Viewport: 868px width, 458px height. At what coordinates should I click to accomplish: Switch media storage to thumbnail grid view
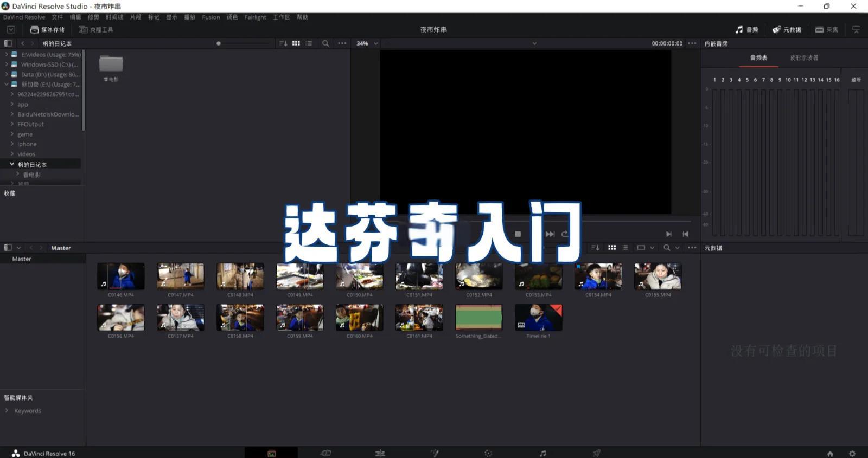click(296, 43)
